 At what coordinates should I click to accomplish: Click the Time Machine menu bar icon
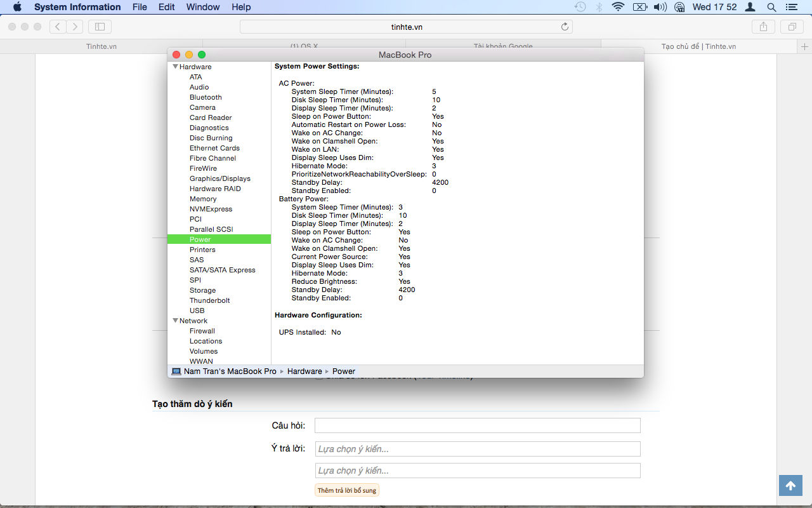[580, 7]
